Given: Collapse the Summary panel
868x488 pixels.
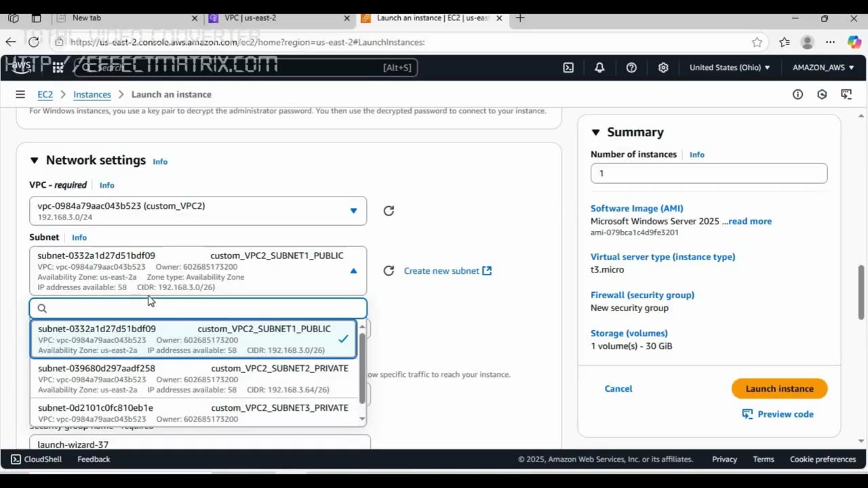Looking at the screenshot, I should (595, 132).
